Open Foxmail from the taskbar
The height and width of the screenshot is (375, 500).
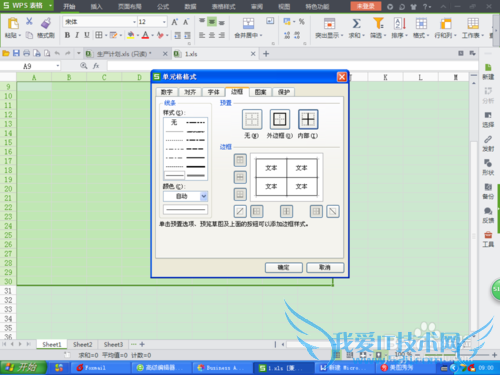(100, 368)
